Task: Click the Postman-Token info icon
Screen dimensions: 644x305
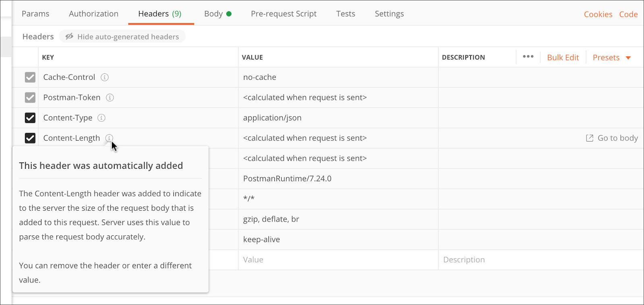Action: click(110, 98)
